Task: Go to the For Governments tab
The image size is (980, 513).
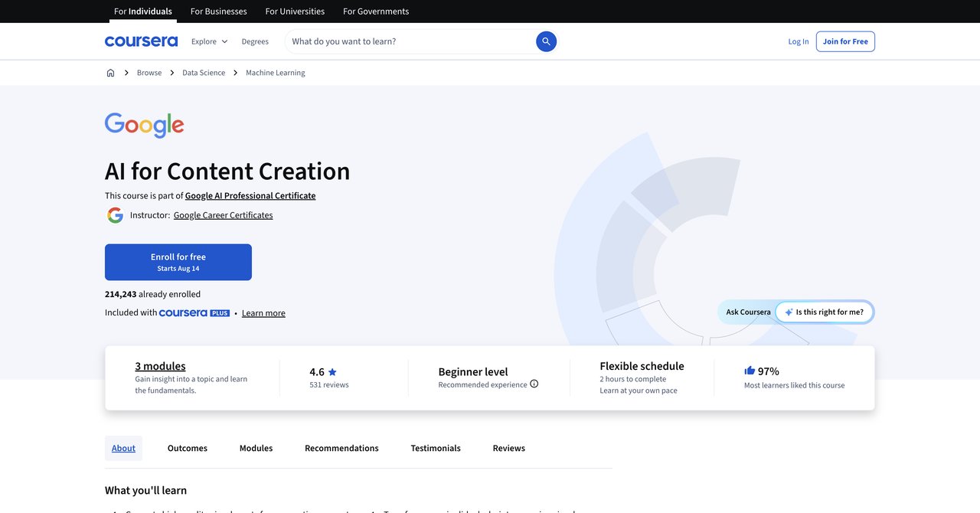Action: click(376, 11)
